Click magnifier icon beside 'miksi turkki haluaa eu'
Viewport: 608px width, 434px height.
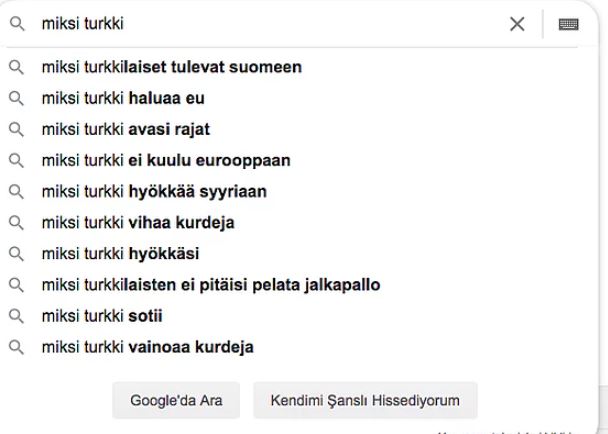coord(17,98)
